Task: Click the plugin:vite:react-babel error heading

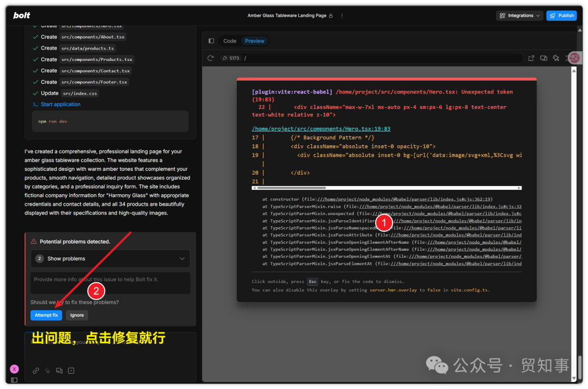Action: [x=292, y=92]
